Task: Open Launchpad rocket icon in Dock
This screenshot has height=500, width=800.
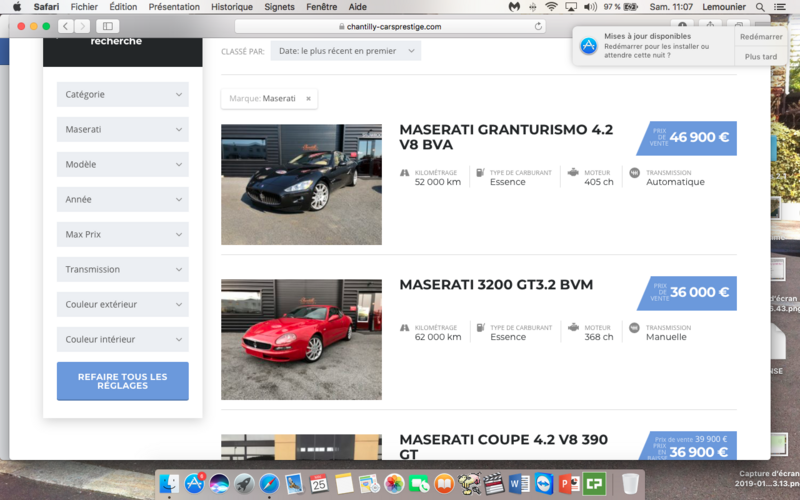Action: 244,484
